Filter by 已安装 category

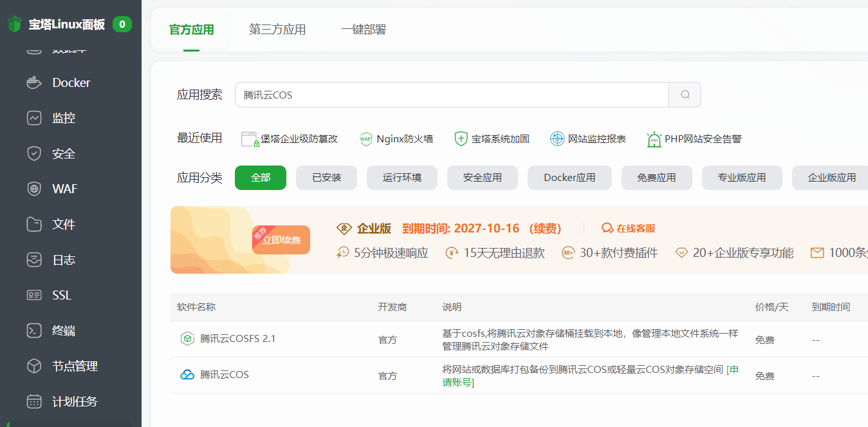pyautogui.click(x=327, y=178)
